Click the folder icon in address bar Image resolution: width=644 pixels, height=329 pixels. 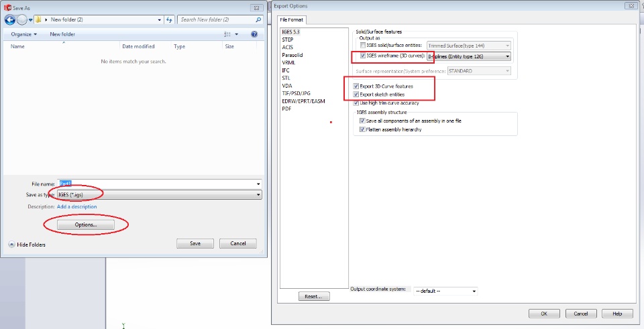pyautogui.click(x=38, y=19)
